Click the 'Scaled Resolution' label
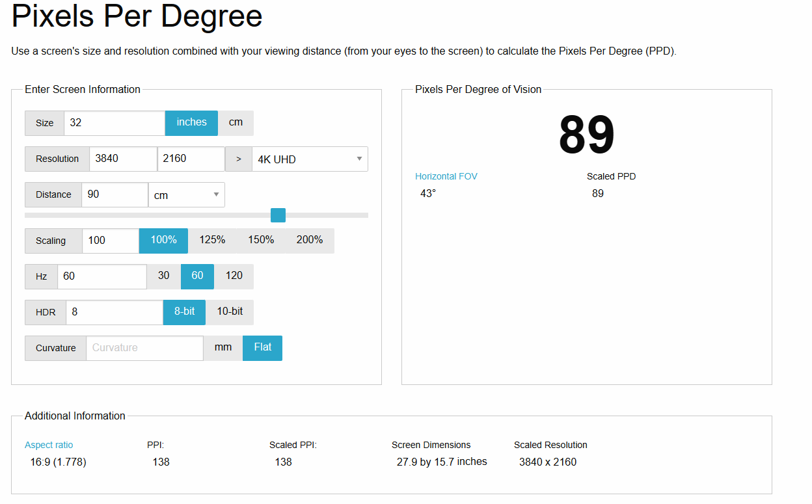The width and height of the screenshot is (812, 504). 550,445
